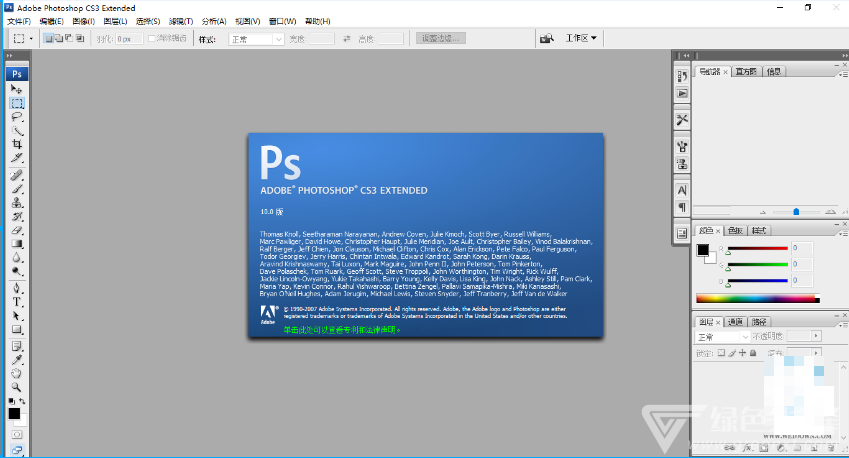Open the Layer Comps panel icon
This screenshot has height=458, width=849.
point(682,233)
